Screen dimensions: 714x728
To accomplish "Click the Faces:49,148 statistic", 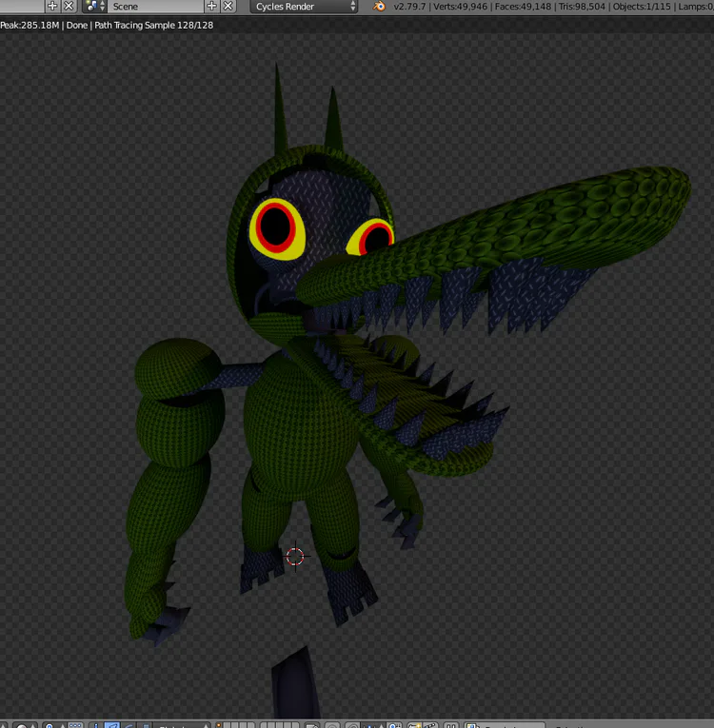I will (523, 7).
